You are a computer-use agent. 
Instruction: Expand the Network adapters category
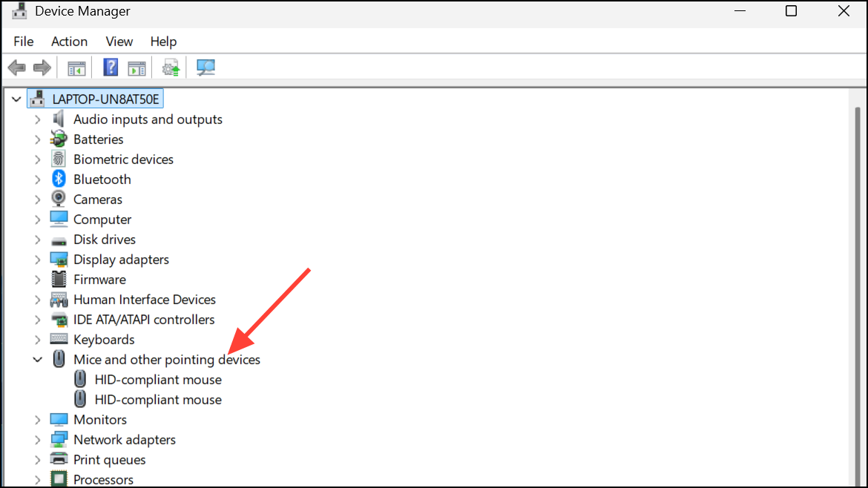point(37,440)
